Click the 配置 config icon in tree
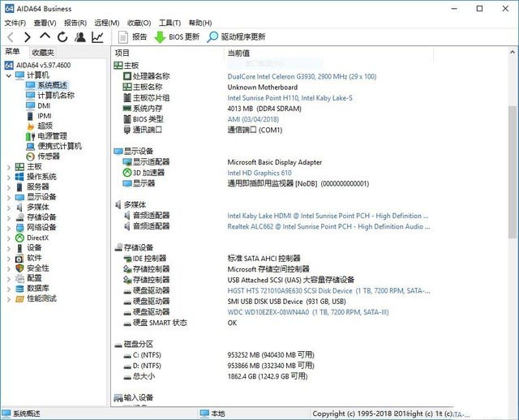The height and width of the screenshot is (420, 519). tap(19, 278)
